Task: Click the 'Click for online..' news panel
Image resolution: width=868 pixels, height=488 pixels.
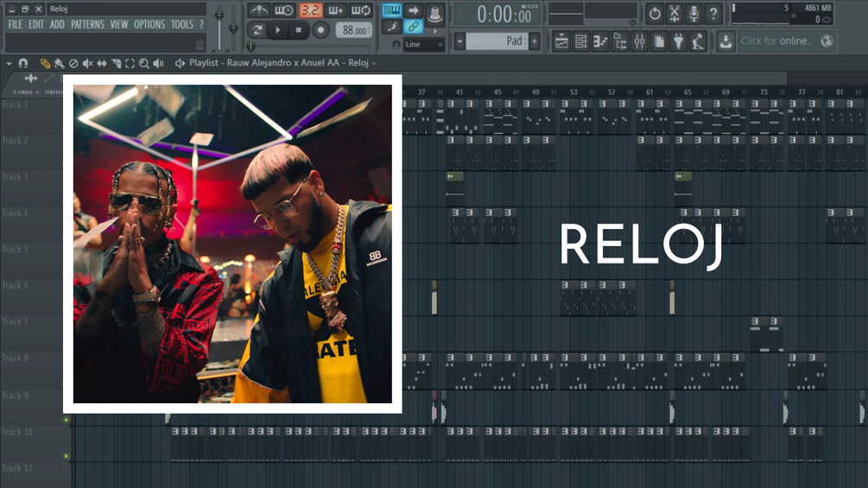Action: click(x=787, y=41)
